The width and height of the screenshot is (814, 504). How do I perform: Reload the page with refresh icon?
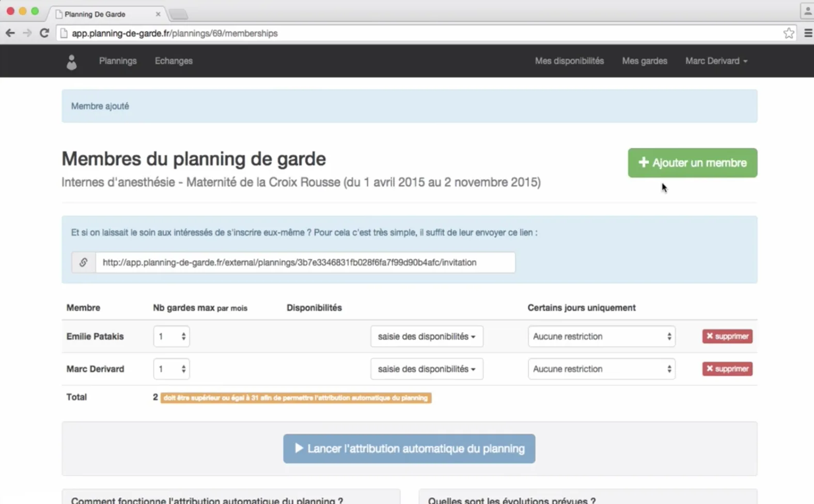coord(44,33)
